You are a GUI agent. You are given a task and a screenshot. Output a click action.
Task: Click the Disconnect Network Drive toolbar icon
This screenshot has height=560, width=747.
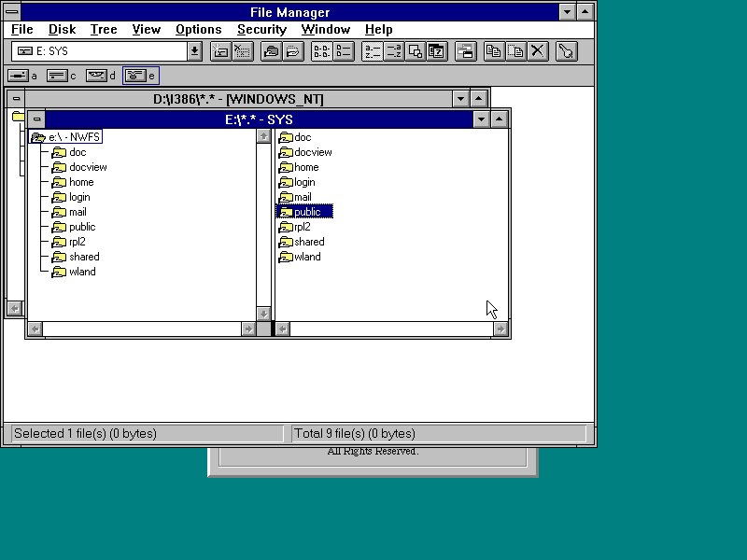point(243,51)
